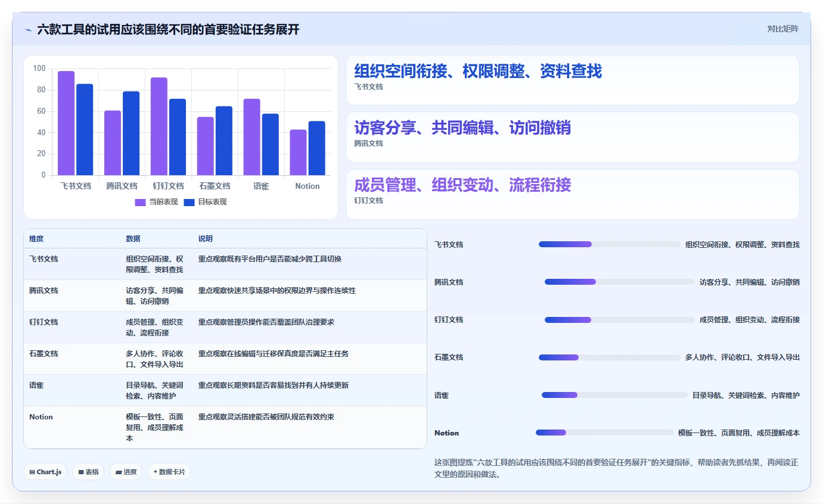This screenshot has height=504, width=823.
Task: Click the 飞书文档 progress bar
Action: pyautogui.click(x=609, y=244)
